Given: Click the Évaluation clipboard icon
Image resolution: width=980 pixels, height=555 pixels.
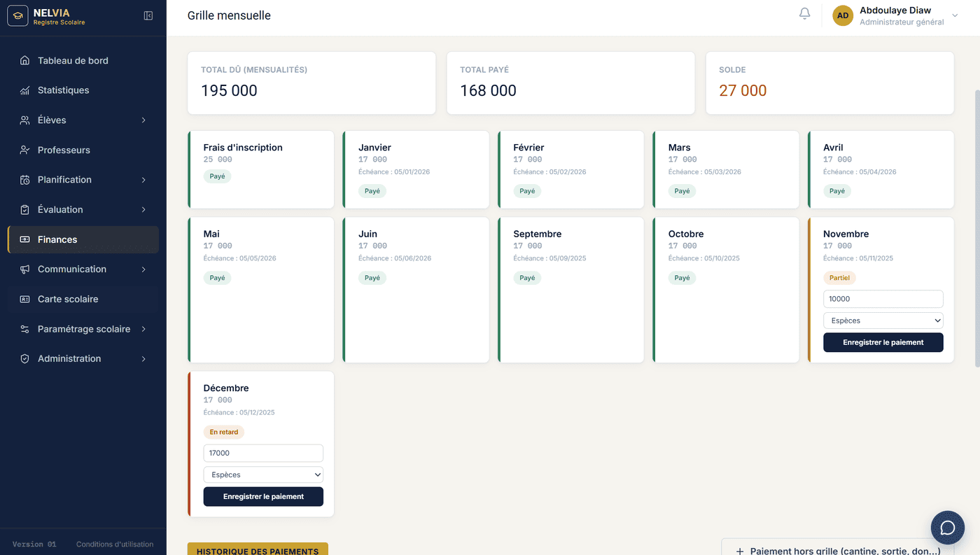Looking at the screenshot, I should [x=24, y=209].
